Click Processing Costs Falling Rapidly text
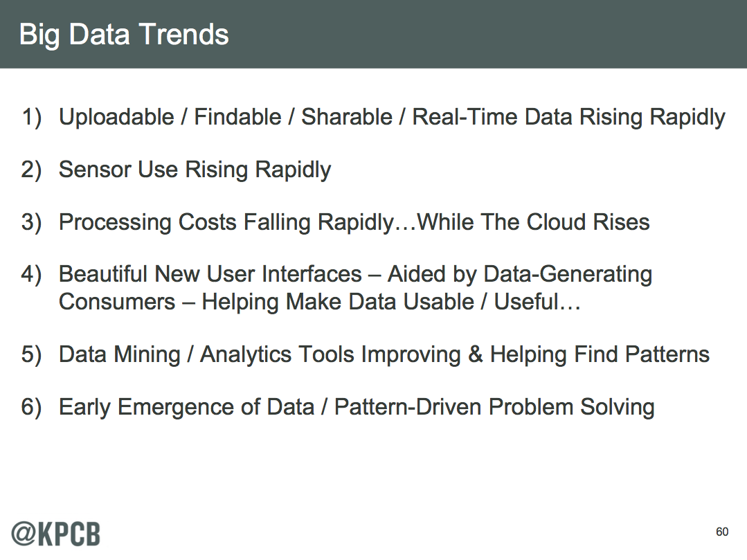The image size is (747, 560). (226, 222)
